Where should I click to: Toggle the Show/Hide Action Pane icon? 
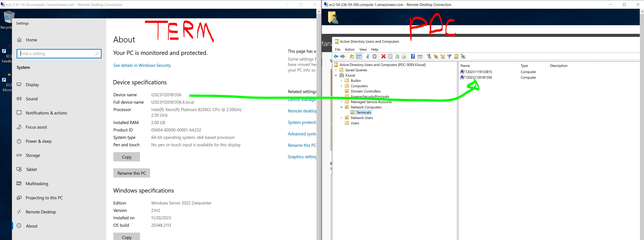pyautogui.click(x=420, y=56)
